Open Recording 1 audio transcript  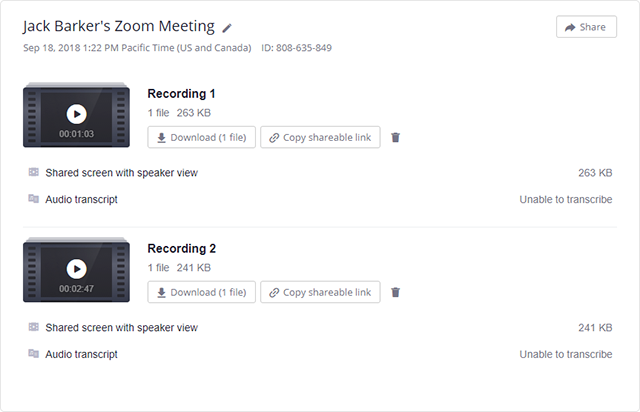[x=81, y=199]
